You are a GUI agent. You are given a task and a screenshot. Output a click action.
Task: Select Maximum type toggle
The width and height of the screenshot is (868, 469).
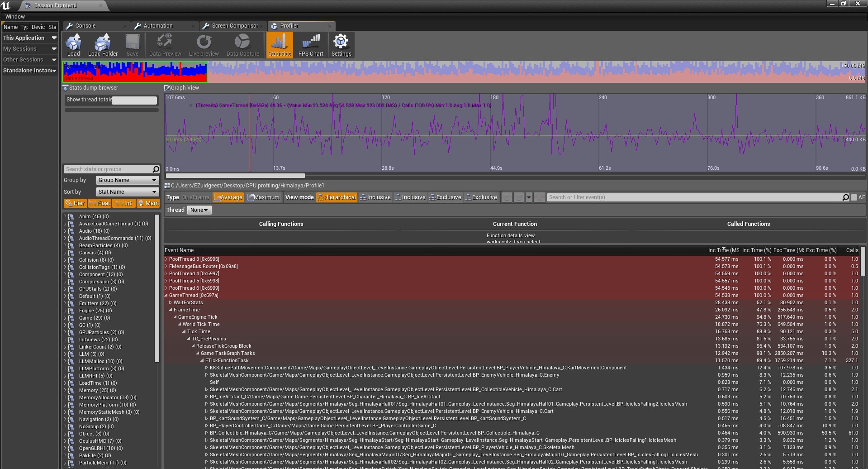click(263, 197)
